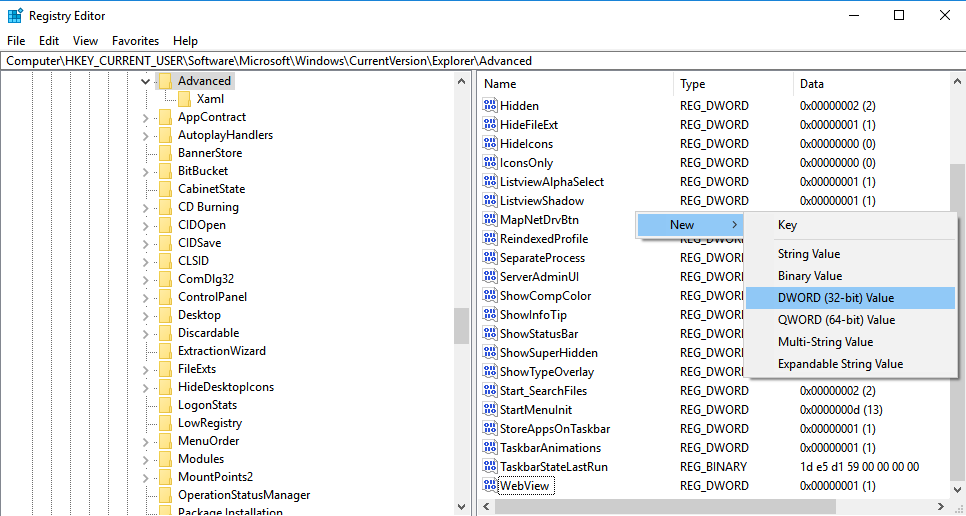This screenshot has width=966, height=516.
Task: Click the Xaml folder icon
Action: click(x=184, y=99)
